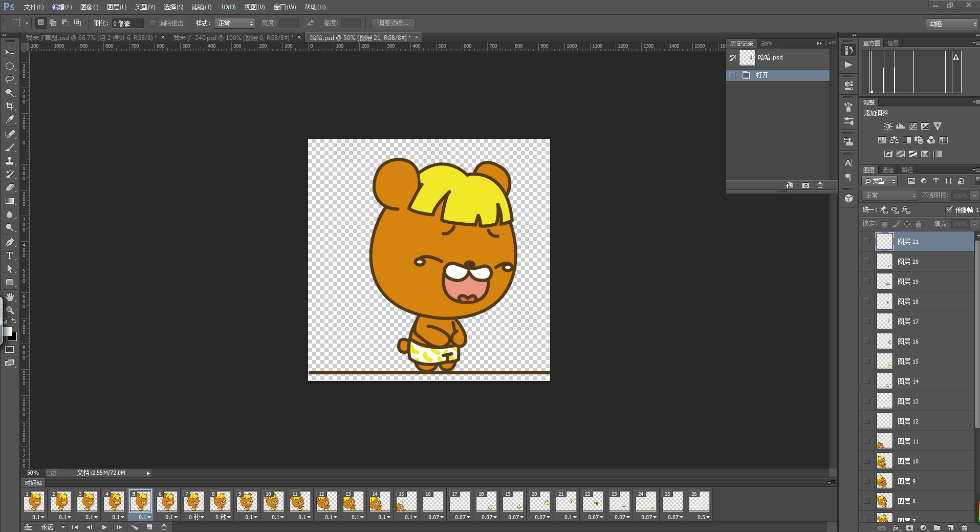The height and width of the screenshot is (532, 980).
Task: Toggle visibility of 图层 15
Action: (867, 361)
